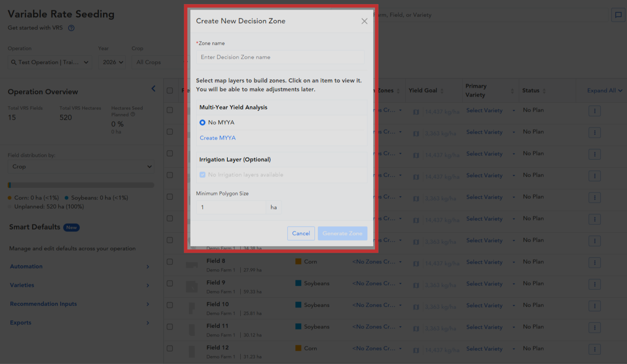Open Field 12 zones dropdown No Zones Created
This screenshot has width=627, height=364.
point(377,348)
